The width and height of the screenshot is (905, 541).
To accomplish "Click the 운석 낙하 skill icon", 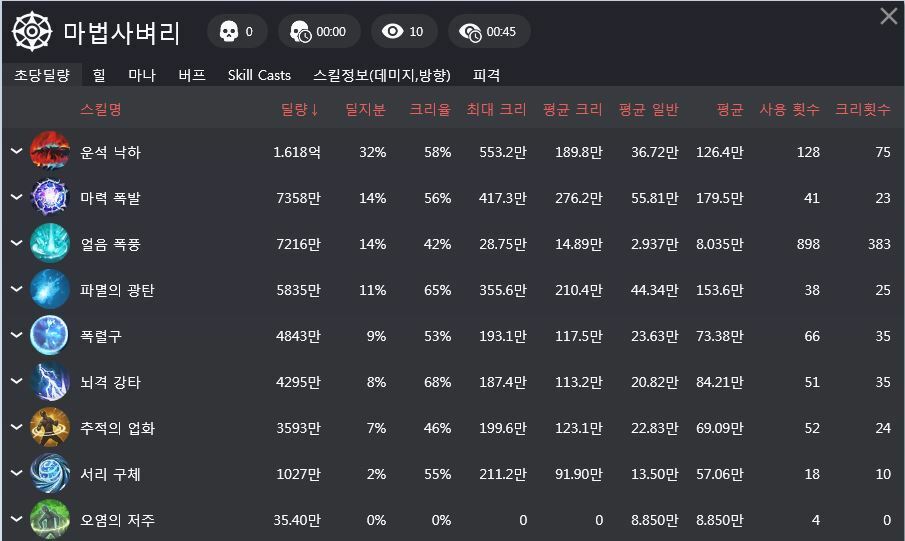I will [x=50, y=151].
